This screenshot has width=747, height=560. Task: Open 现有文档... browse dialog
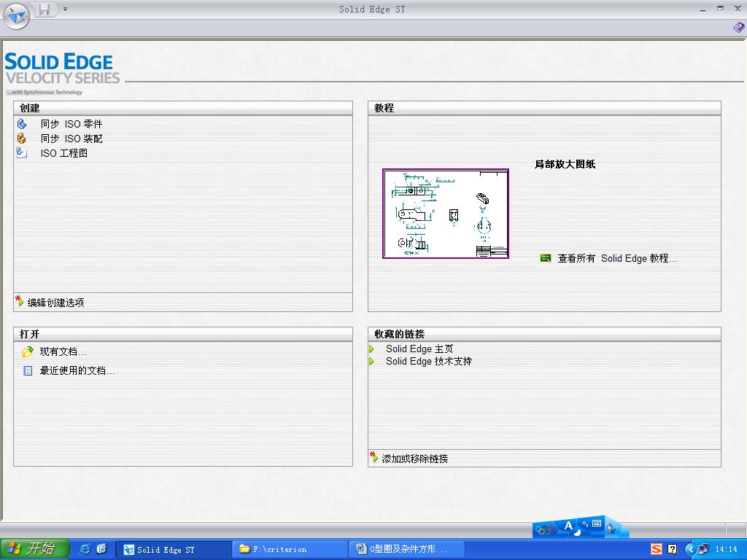pyautogui.click(x=63, y=352)
